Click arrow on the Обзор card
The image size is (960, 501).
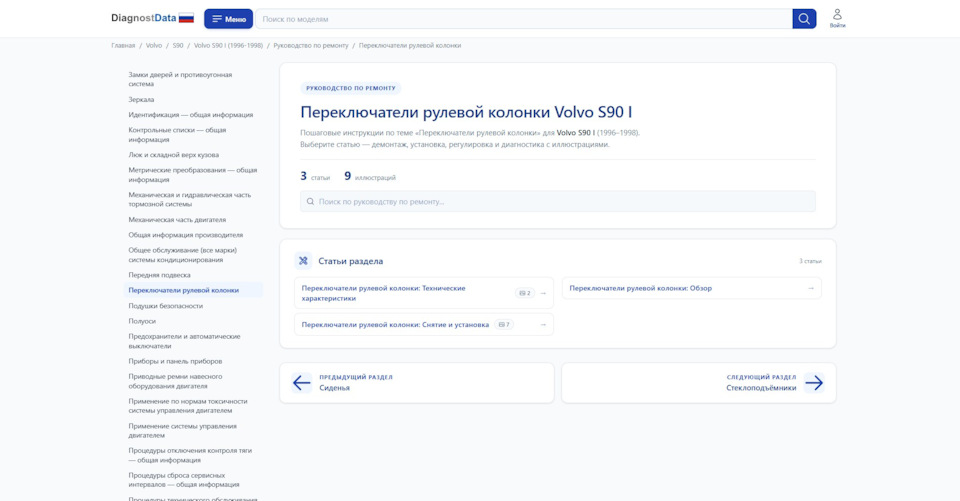click(811, 288)
